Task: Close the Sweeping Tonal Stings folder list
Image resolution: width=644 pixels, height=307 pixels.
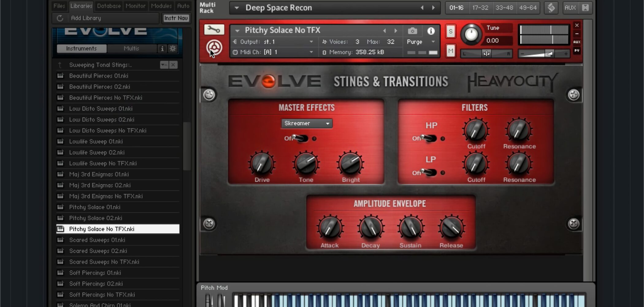Action: pos(173,65)
